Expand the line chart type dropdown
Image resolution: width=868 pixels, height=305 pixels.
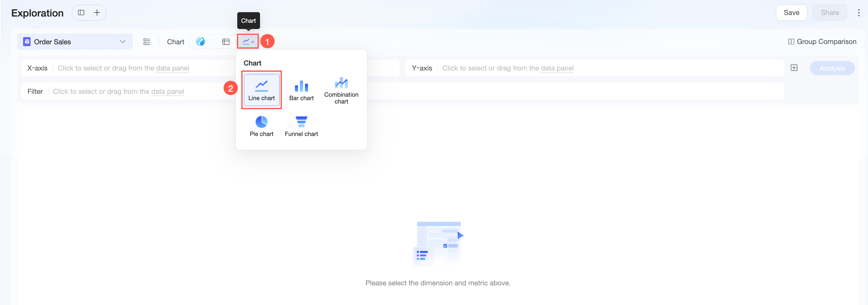pos(248,41)
